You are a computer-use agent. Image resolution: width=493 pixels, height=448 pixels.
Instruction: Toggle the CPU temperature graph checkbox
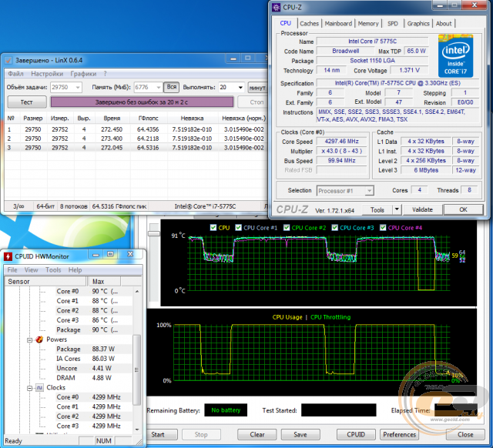tap(213, 227)
